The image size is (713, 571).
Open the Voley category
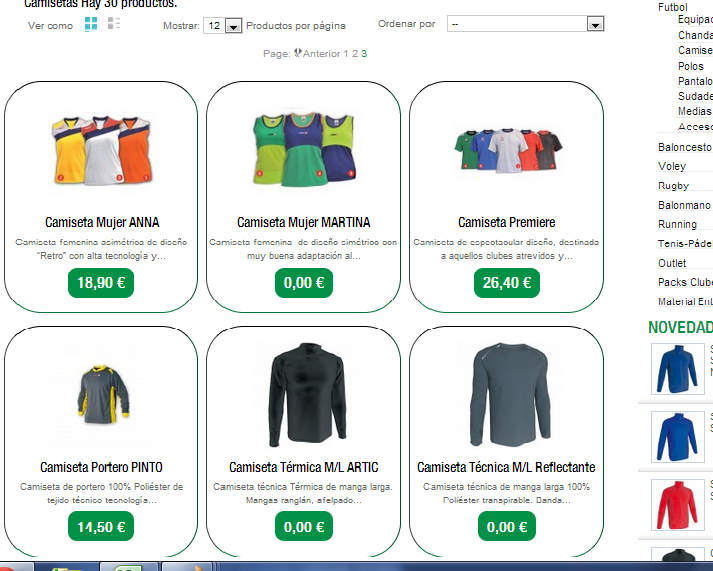coord(672,166)
